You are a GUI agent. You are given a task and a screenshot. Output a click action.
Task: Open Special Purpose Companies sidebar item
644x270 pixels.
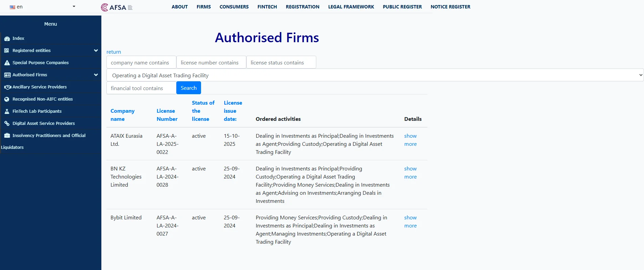(x=41, y=63)
